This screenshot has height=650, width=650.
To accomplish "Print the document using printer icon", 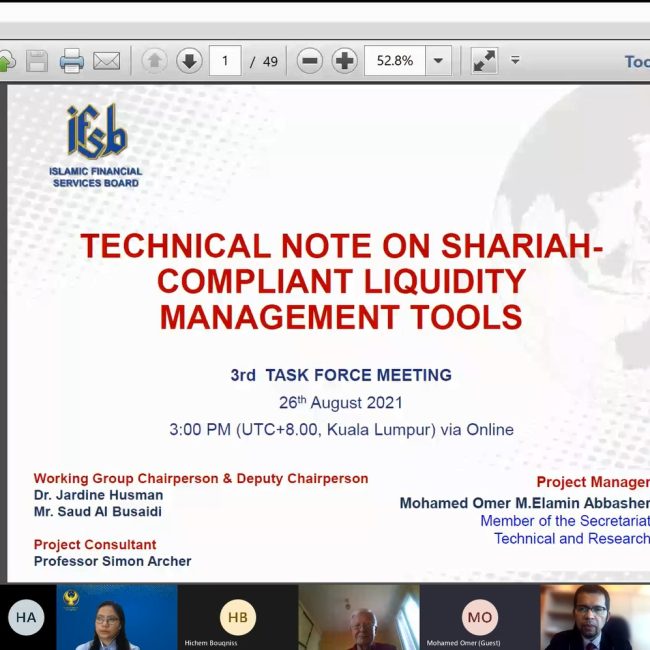I will click(x=72, y=61).
